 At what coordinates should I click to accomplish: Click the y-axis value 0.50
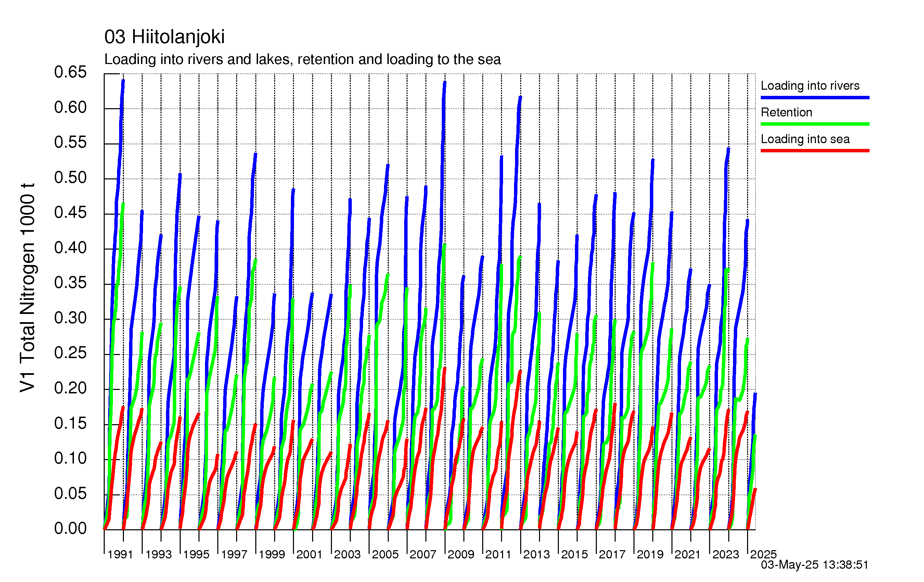(70, 178)
